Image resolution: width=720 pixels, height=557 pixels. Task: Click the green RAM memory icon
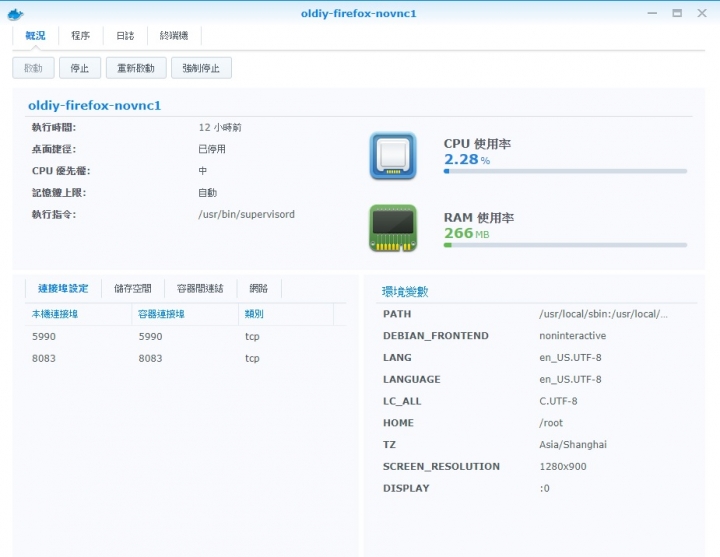pyautogui.click(x=392, y=229)
